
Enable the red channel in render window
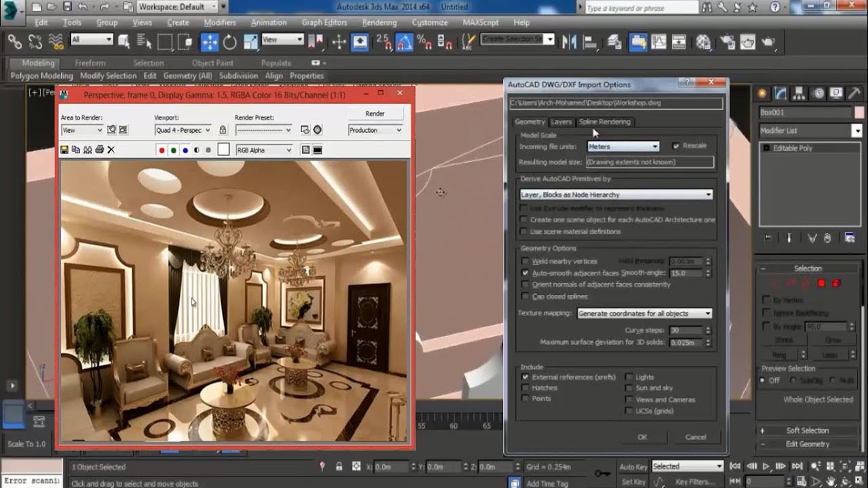coord(161,150)
